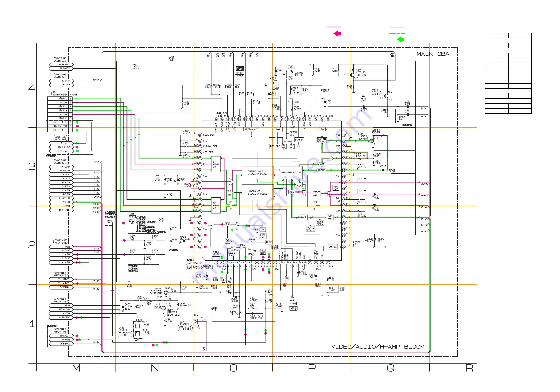
Task: Select the Q421 switching transistor symbol
Action: [x=166, y=293]
